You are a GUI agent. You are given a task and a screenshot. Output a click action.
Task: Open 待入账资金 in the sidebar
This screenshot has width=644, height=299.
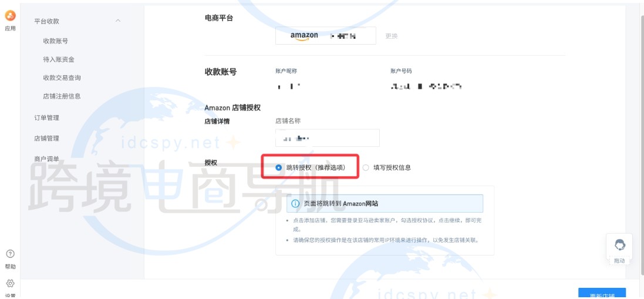59,59
